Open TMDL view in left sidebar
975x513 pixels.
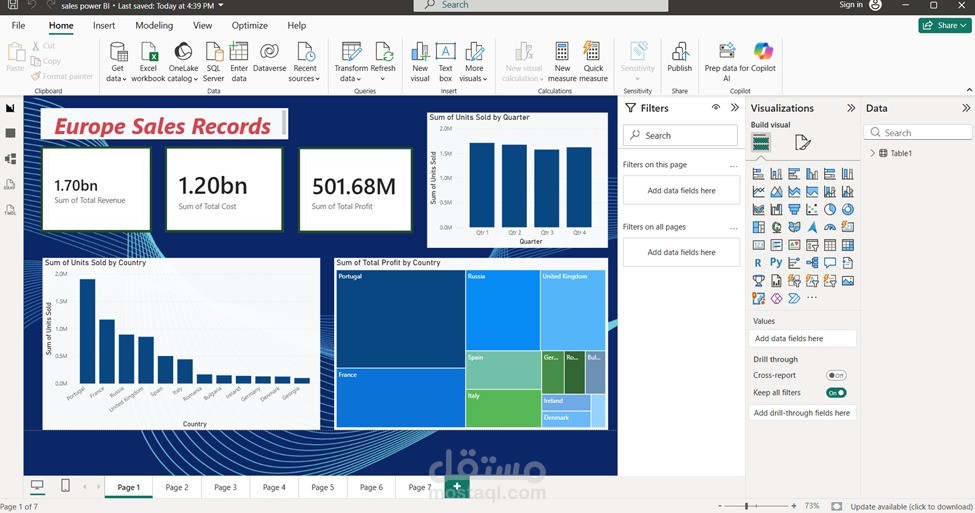click(10, 210)
